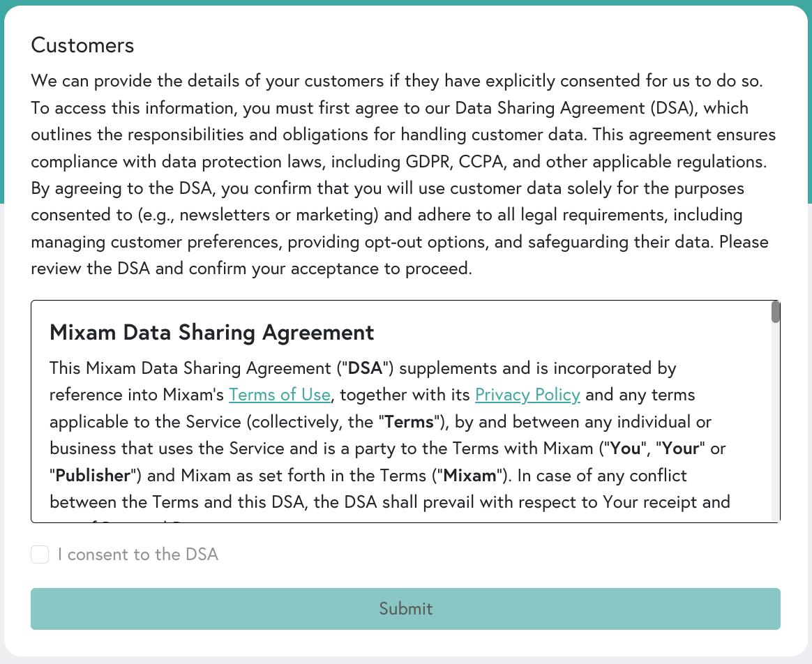The height and width of the screenshot is (664, 812).
Task: Click the Submit button
Action: (x=405, y=608)
